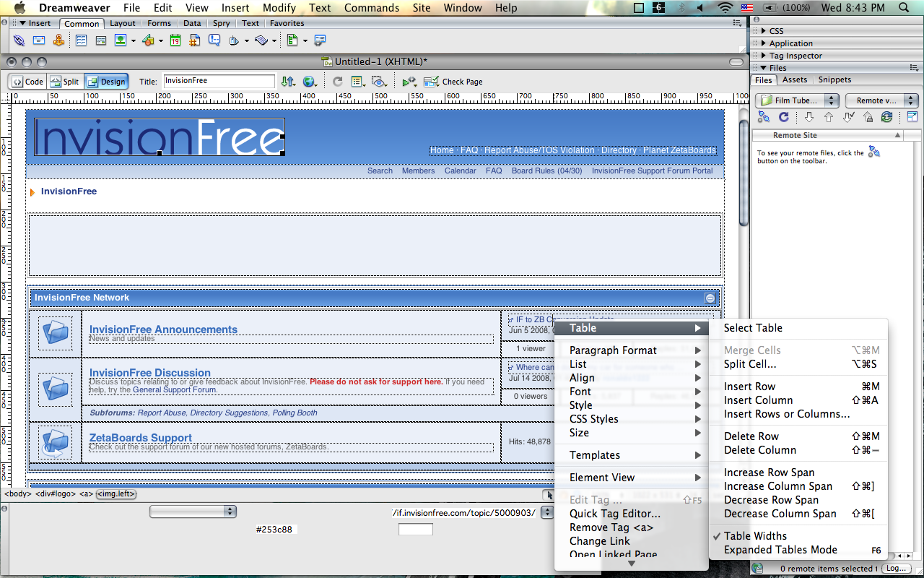
Task: Open Visual Aids eye icon
Action: click(378, 82)
